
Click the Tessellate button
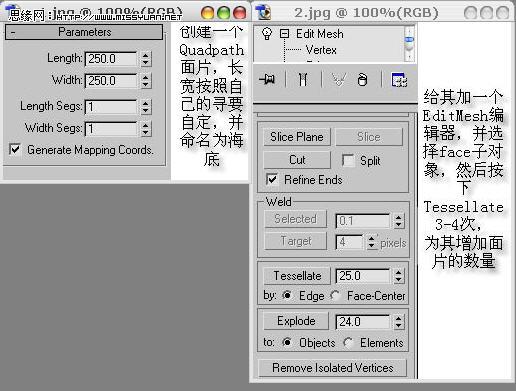tap(297, 276)
